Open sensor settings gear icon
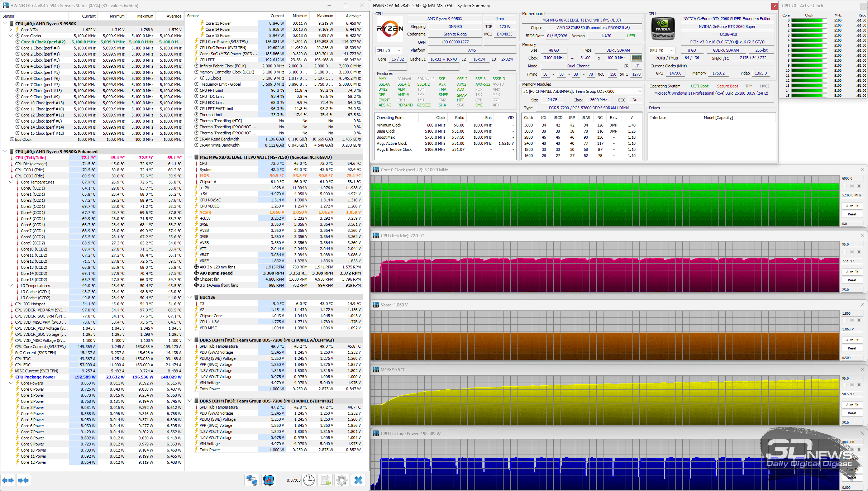The image size is (868, 491). [342, 480]
